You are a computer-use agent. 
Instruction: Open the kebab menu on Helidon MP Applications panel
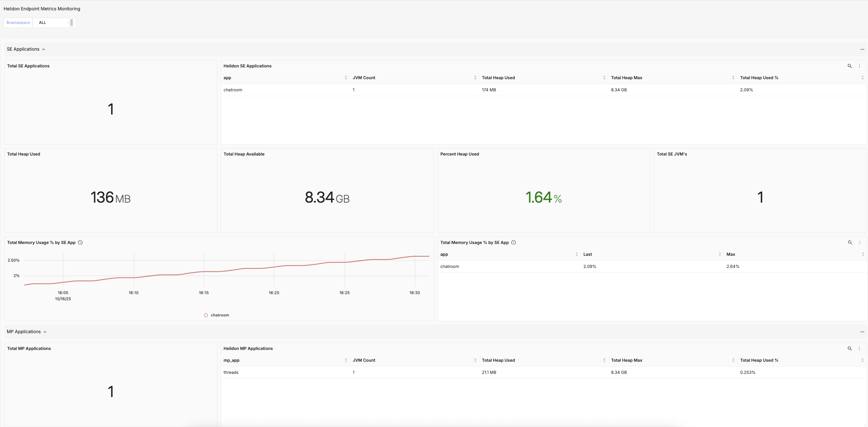(x=860, y=349)
